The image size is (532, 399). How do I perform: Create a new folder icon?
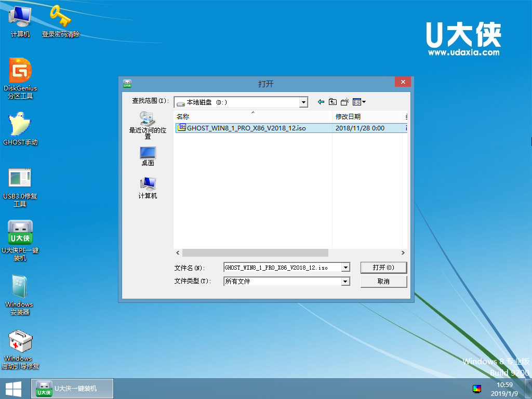click(345, 102)
